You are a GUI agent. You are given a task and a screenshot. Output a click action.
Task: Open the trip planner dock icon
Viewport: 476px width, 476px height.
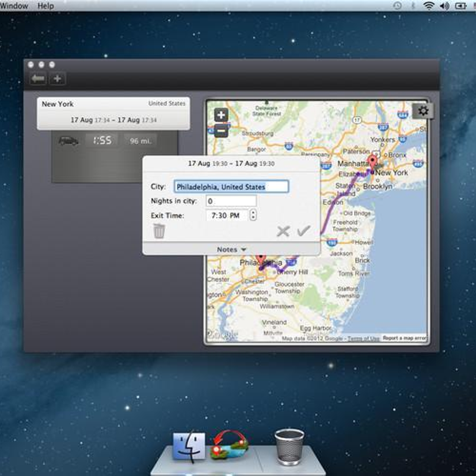pos(229,445)
